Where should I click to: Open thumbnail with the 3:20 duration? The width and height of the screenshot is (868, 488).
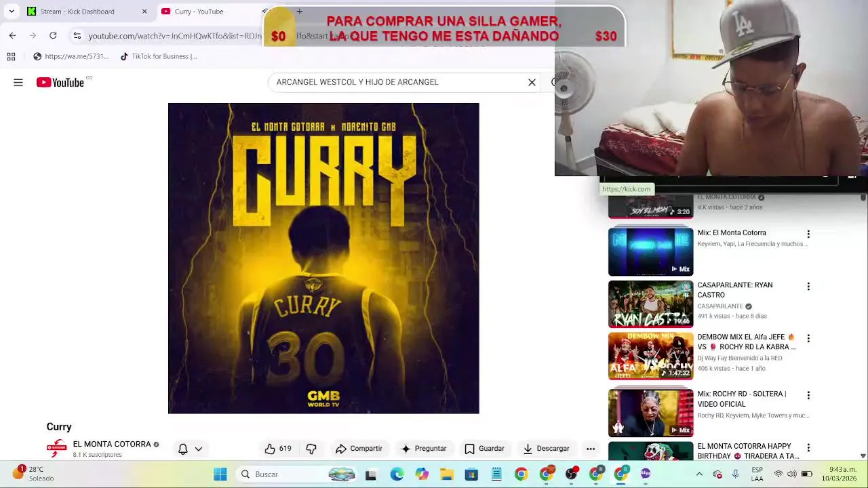[x=650, y=207]
